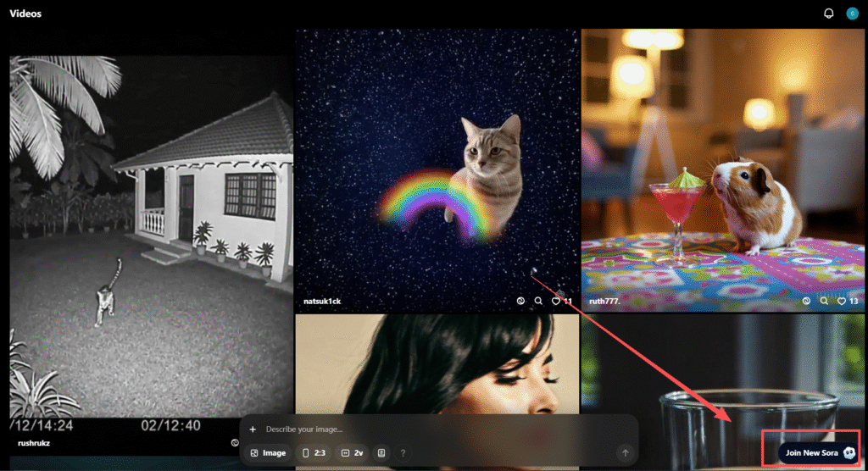Click the remix swirl icon on rainbow cat image
This screenshot has height=471, width=868.
pos(520,301)
